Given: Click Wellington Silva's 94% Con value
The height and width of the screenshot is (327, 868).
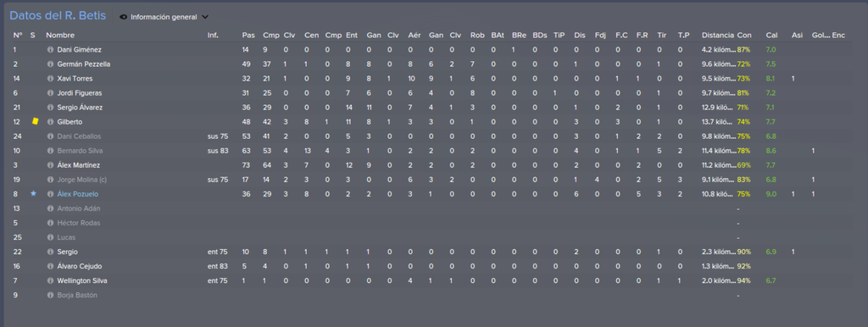Looking at the screenshot, I should coord(744,280).
